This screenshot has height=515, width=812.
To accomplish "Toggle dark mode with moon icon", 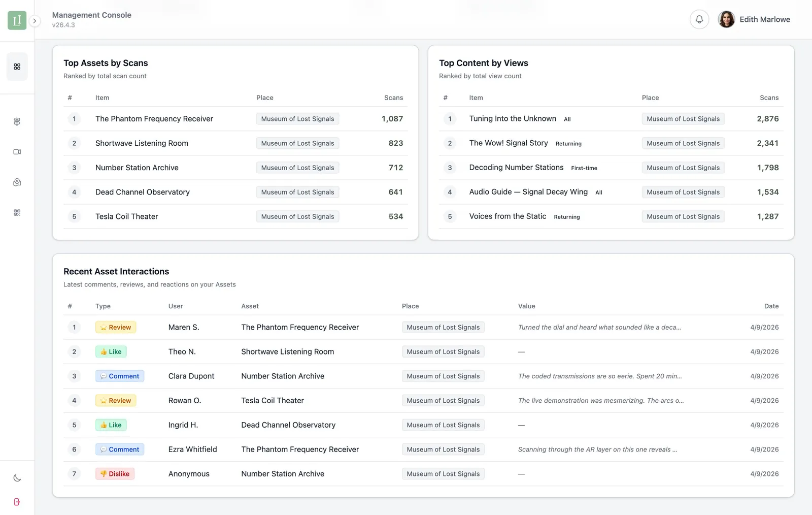I will pos(17,477).
